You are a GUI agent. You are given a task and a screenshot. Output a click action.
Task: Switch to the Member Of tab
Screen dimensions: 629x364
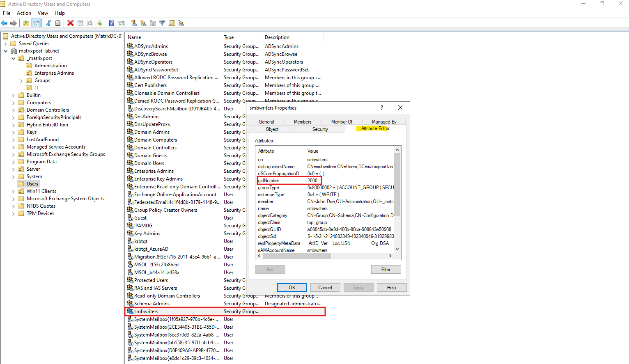click(342, 122)
